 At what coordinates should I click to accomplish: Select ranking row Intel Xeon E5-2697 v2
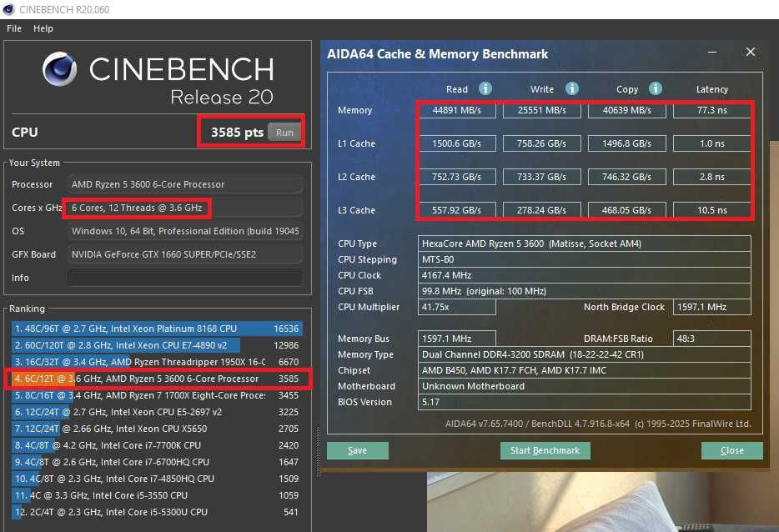(157, 412)
